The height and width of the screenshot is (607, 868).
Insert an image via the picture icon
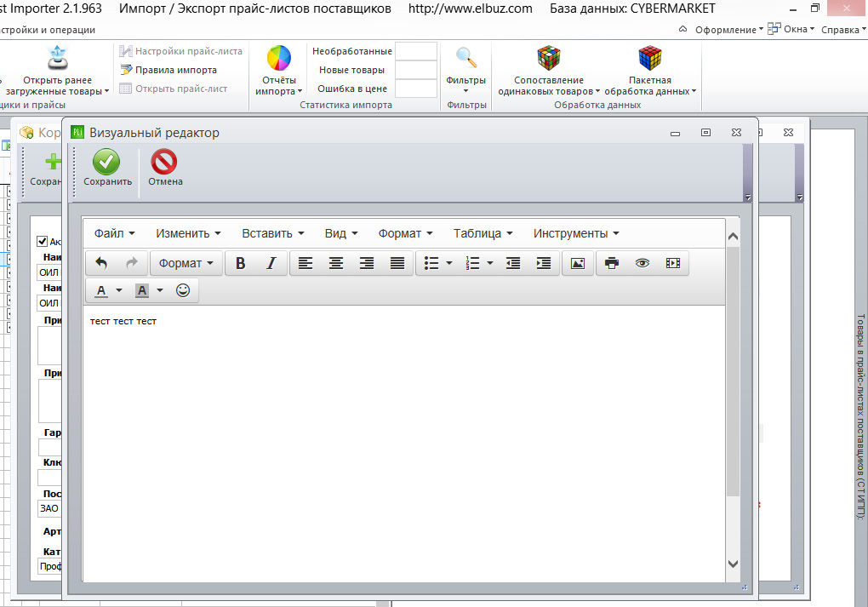click(577, 263)
